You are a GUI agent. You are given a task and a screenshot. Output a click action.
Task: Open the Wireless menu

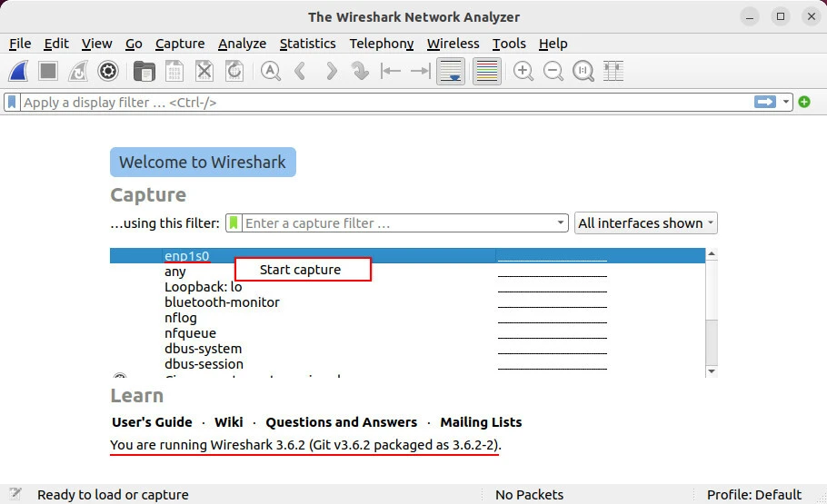tap(453, 44)
